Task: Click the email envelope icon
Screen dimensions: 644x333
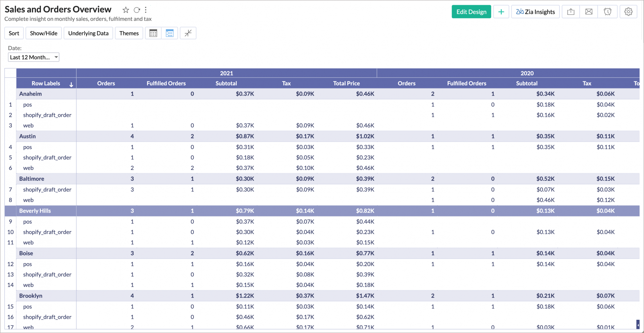Action: 589,12
